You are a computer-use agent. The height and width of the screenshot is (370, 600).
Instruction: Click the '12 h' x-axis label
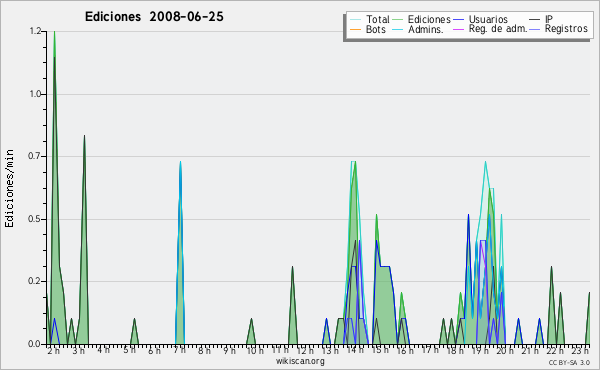(x=305, y=351)
